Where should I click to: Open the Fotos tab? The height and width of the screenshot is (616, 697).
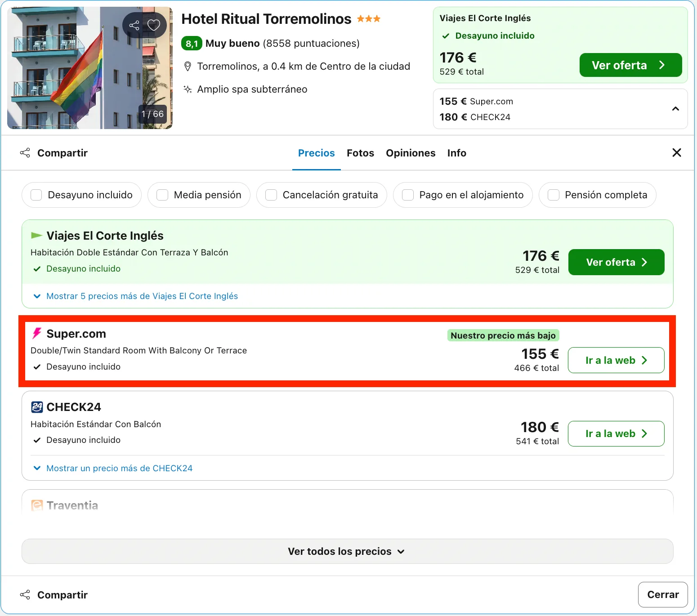(360, 153)
